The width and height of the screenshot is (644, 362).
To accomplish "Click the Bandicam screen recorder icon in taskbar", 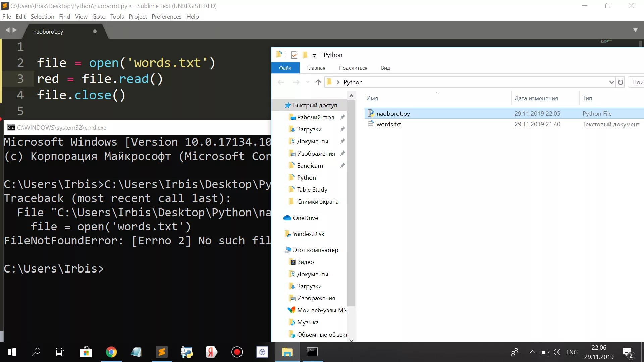I will pos(237,352).
